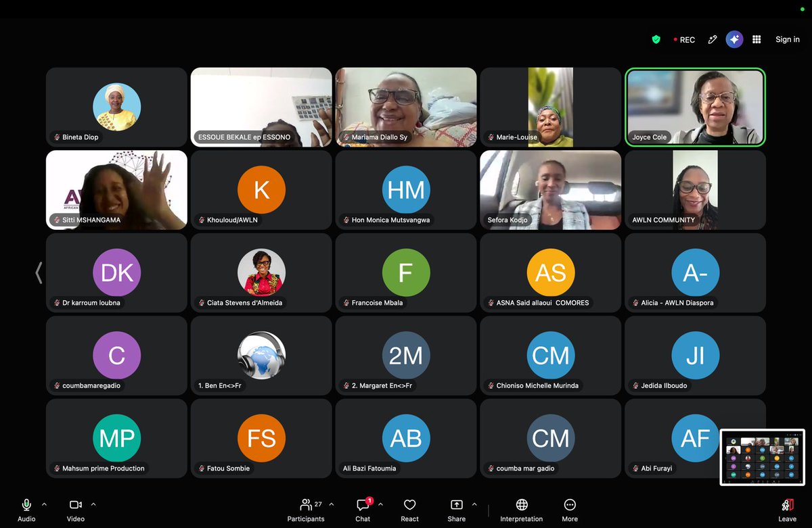Click Alicia - AWLN Diaspora avatar
812x528 pixels.
[x=696, y=272]
